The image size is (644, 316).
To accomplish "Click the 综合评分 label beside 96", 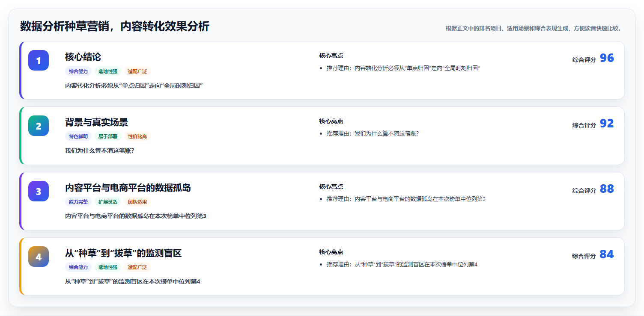I will tap(584, 60).
